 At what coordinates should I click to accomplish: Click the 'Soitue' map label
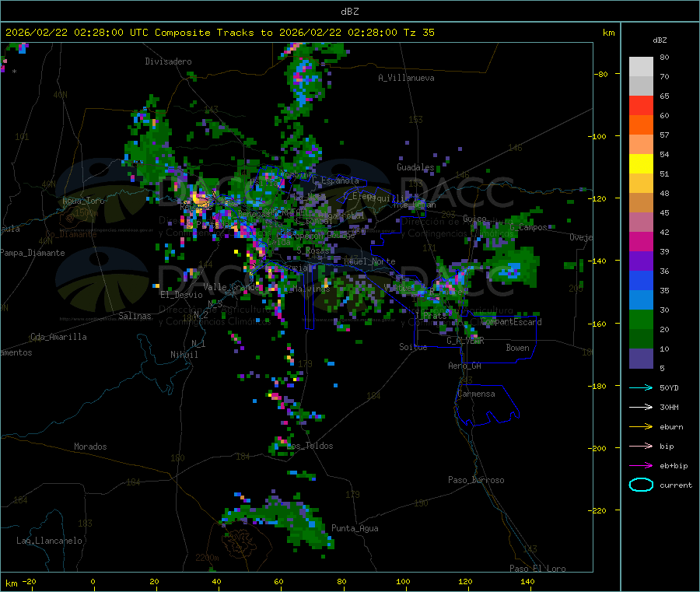(413, 347)
